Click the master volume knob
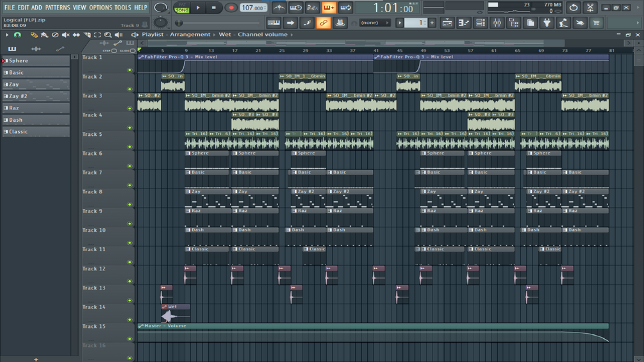 click(x=161, y=8)
